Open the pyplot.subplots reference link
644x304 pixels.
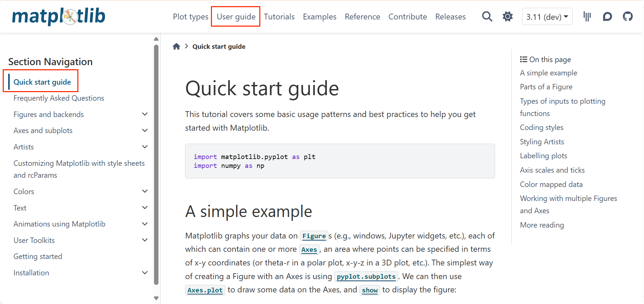click(x=366, y=276)
